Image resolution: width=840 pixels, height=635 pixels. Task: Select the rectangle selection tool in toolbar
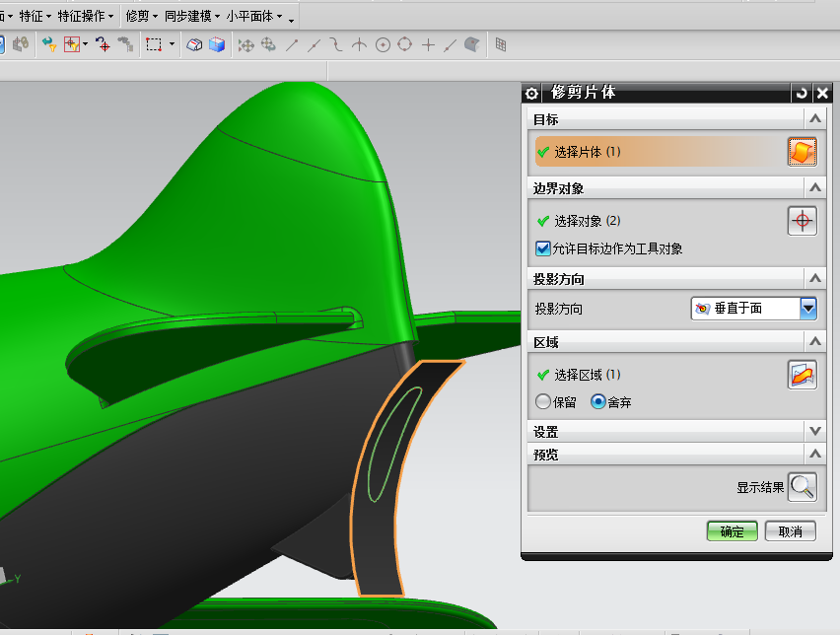tap(155, 44)
